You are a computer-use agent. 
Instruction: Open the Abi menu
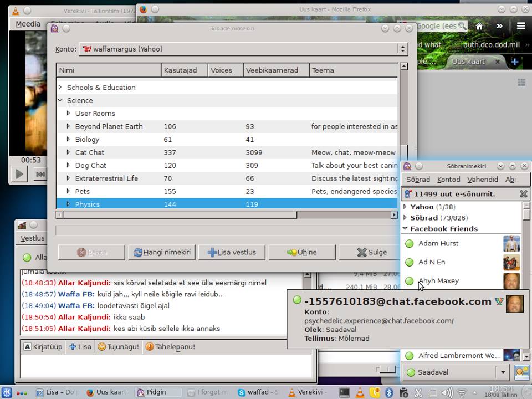coord(510,180)
